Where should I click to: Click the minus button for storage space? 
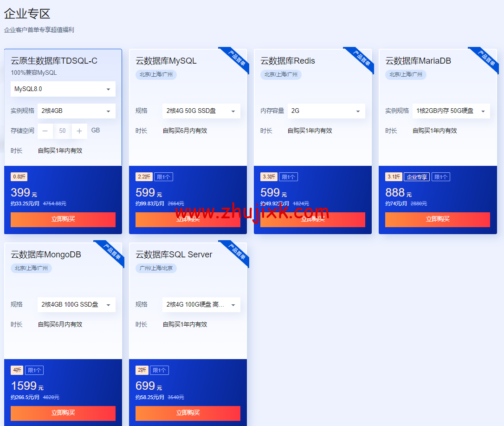[x=45, y=131]
